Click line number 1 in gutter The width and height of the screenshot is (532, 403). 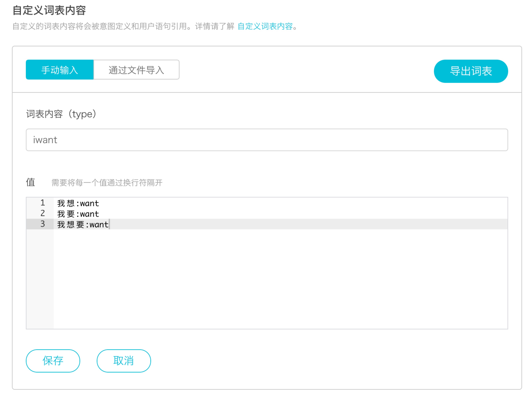[43, 203]
